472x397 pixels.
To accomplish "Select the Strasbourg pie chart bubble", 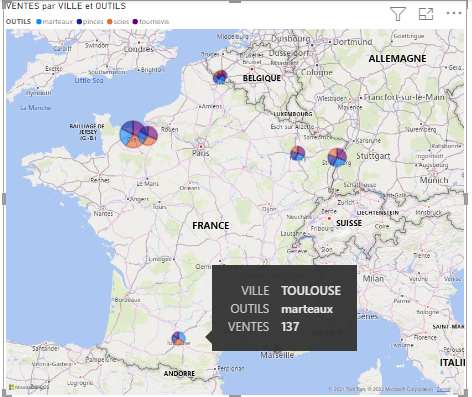I will 337,157.
